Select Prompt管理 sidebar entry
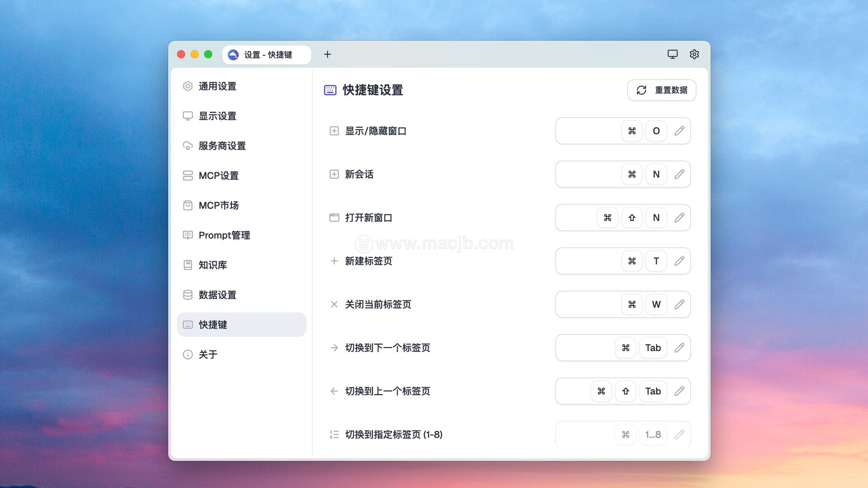This screenshot has width=868, height=488. pos(224,235)
